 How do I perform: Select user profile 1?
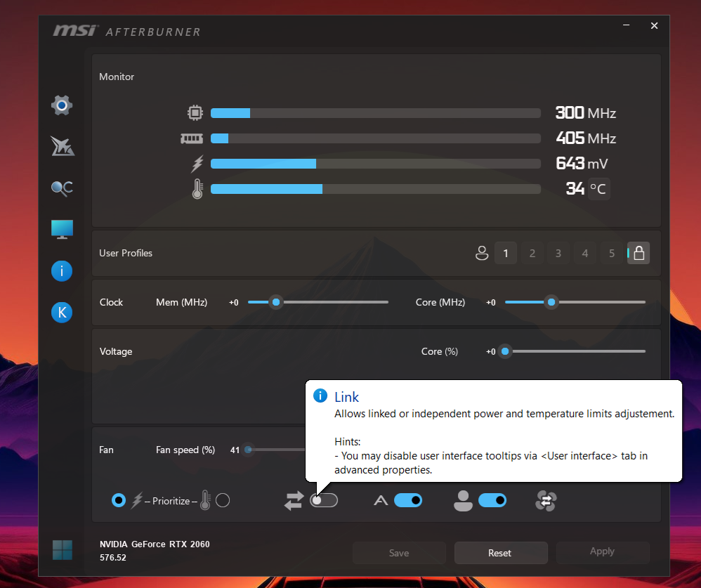coord(506,253)
